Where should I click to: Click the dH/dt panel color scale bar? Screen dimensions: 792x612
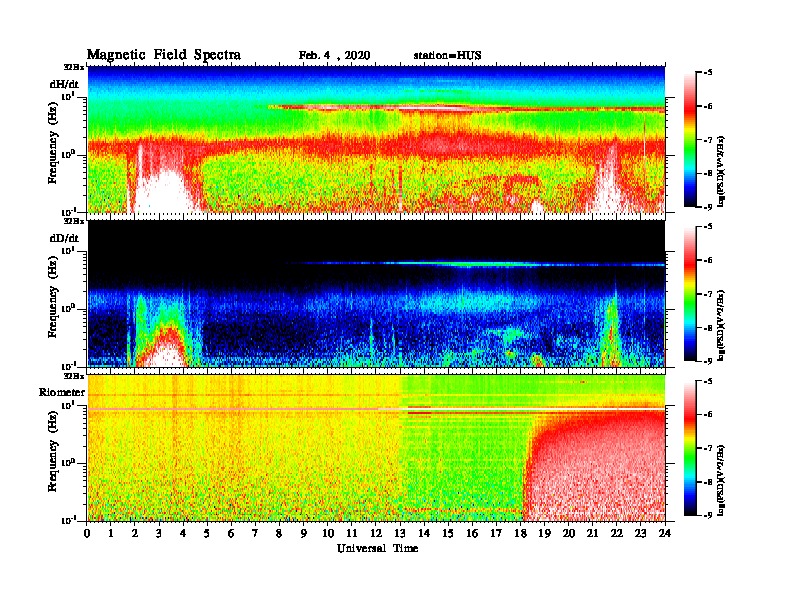coord(690,139)
